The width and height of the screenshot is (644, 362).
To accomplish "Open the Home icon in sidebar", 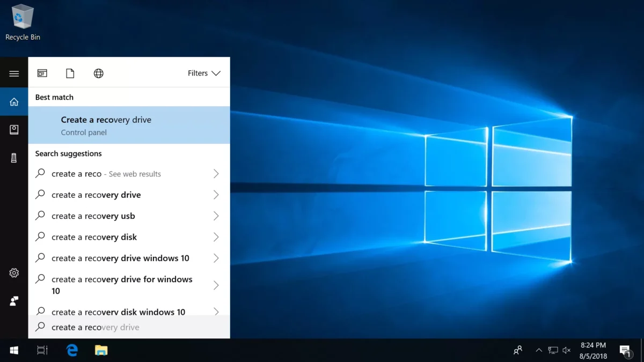I will point(14,102).
